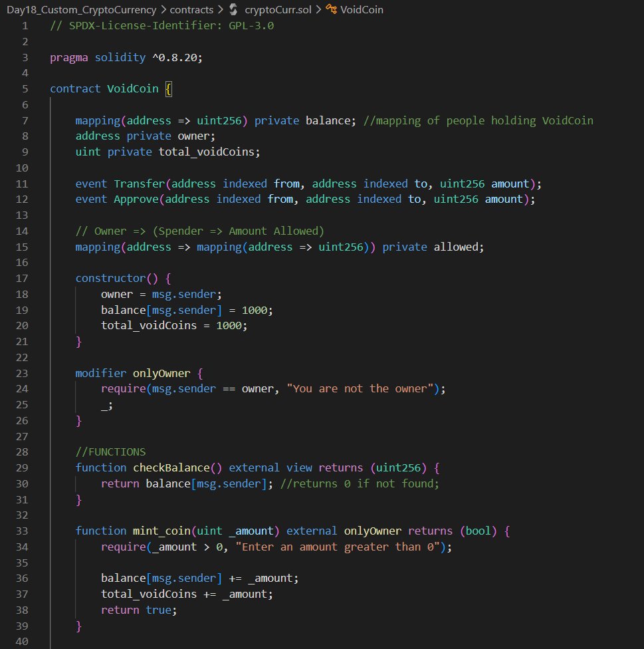Image resolution: width=644 pixels, height=649 pixels.
Task: Click onlyOwner modifier usage on line 33
Action: point(373,531)
